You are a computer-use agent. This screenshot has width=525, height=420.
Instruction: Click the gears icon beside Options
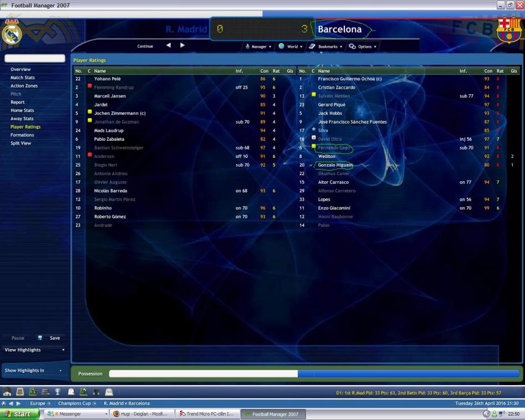coord(352,46)
